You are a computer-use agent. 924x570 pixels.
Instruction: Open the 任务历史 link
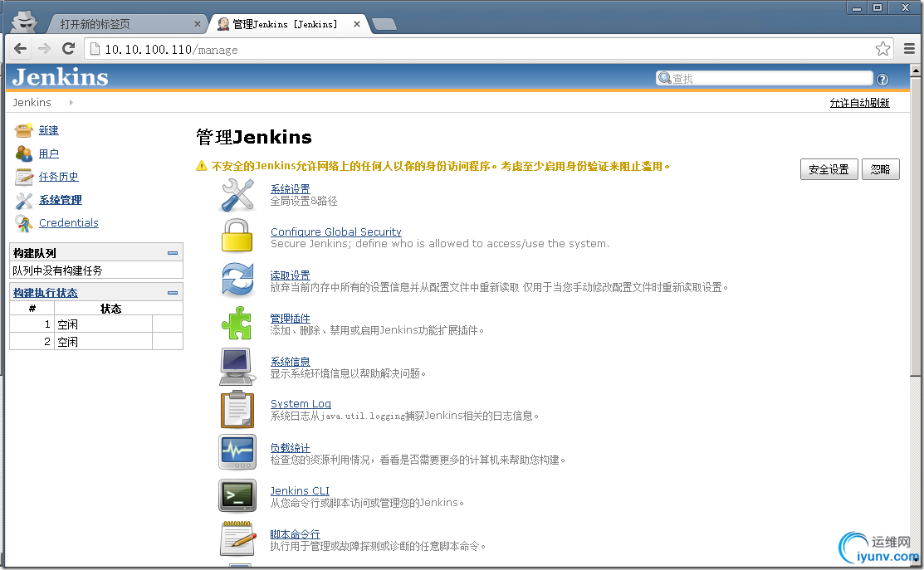pos(58,177)
